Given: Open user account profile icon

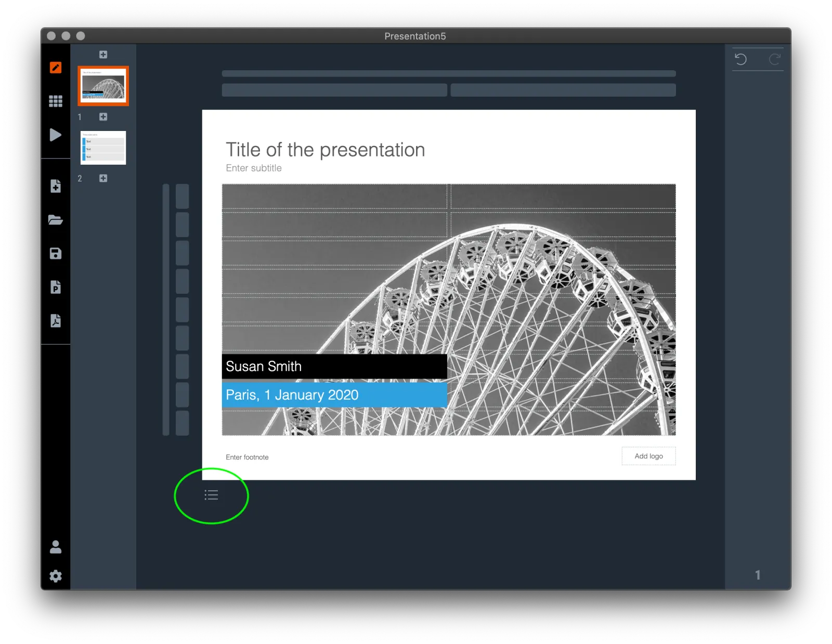Looking at the screenshot, I should click(x=56, y=547).
